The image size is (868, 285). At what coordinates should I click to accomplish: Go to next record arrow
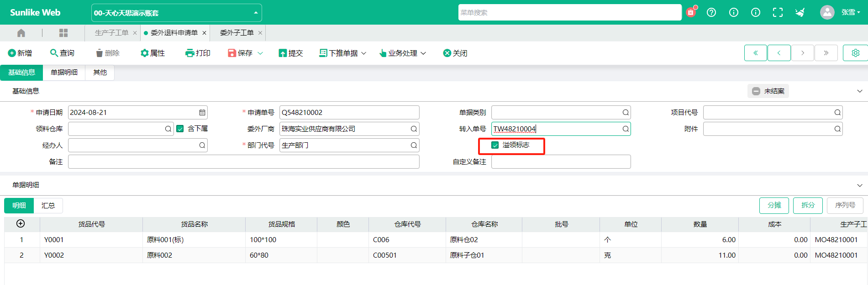pyautogui.click(x=803, y=53)
